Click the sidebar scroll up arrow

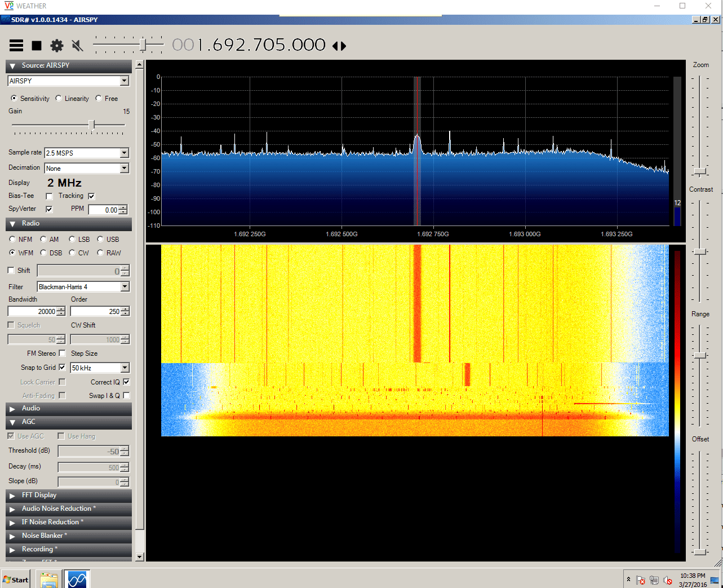pos(140,65)
